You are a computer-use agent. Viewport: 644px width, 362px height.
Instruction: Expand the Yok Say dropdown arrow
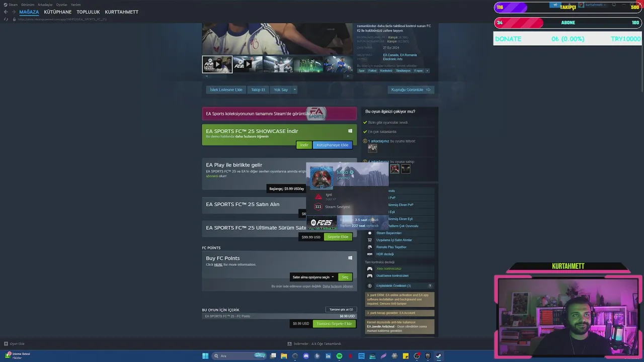click(x=295, y=89)
